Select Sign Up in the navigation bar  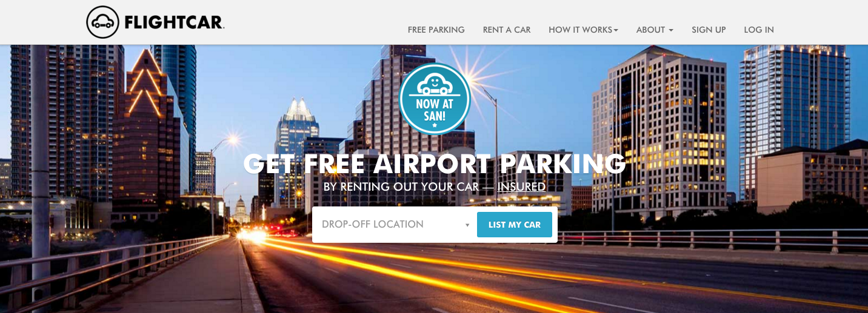[709, 30]
